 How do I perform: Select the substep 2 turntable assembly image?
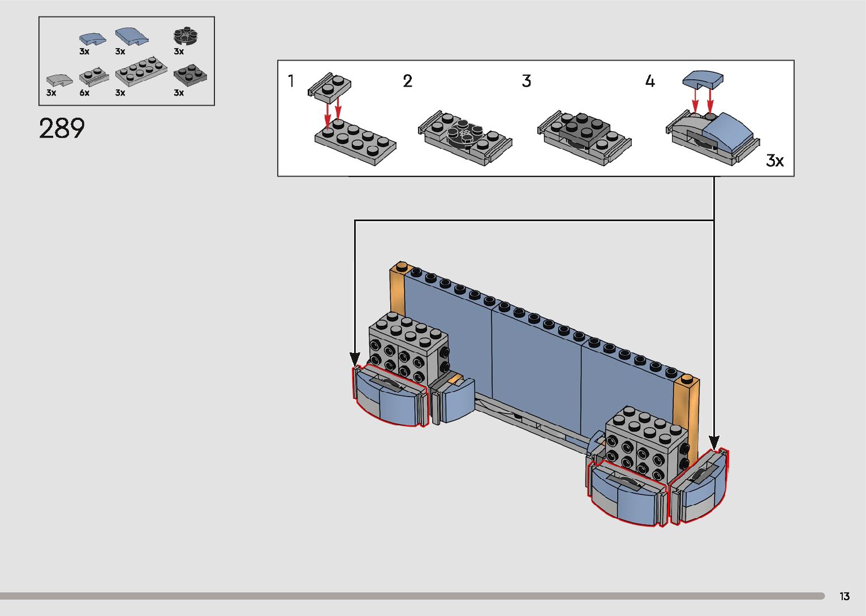pyautogui.click(x=465, y=137)
